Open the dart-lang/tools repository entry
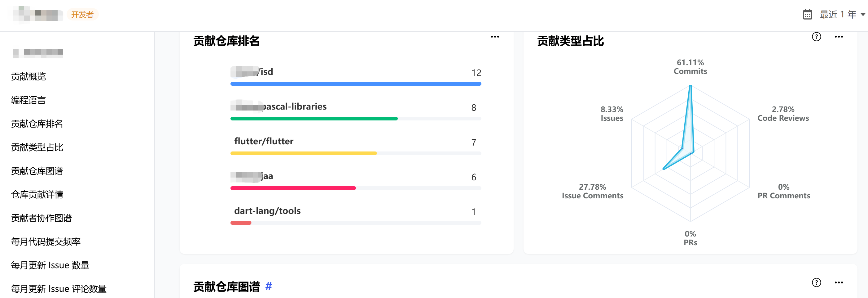 click(267, 210)
